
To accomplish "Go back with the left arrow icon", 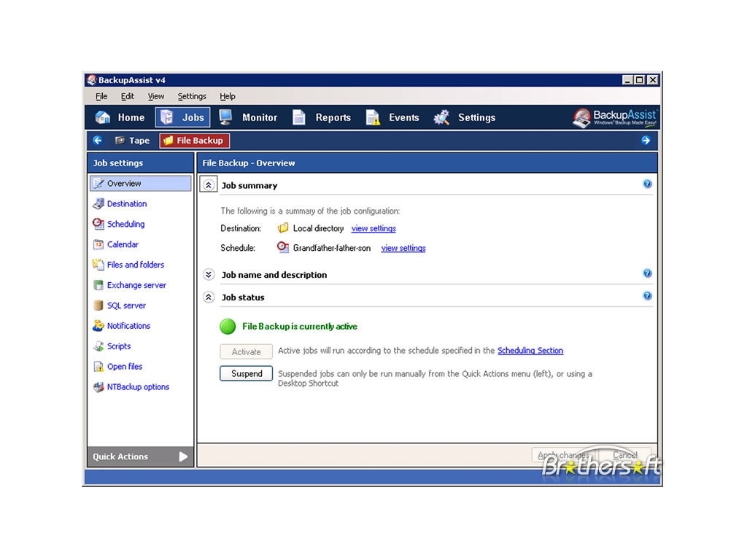I will (98, 140).
